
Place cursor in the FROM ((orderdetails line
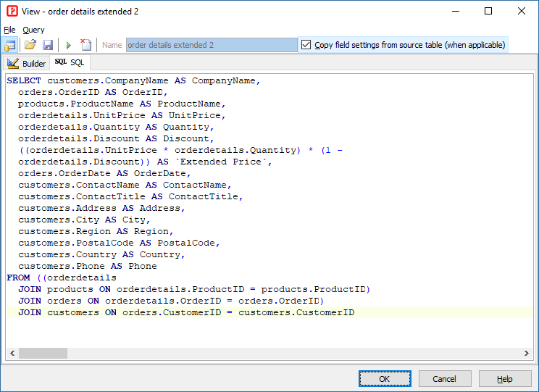pyautogui.click(x=62, y=278)
